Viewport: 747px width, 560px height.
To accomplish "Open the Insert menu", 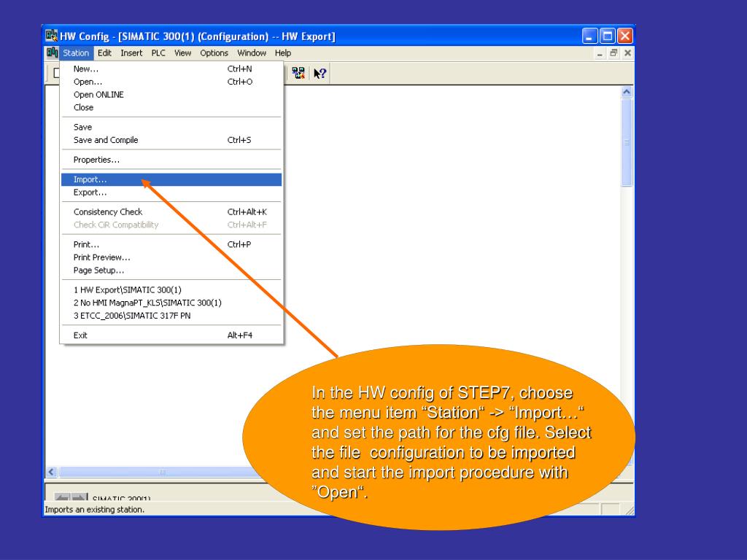I will pos(131,52).
